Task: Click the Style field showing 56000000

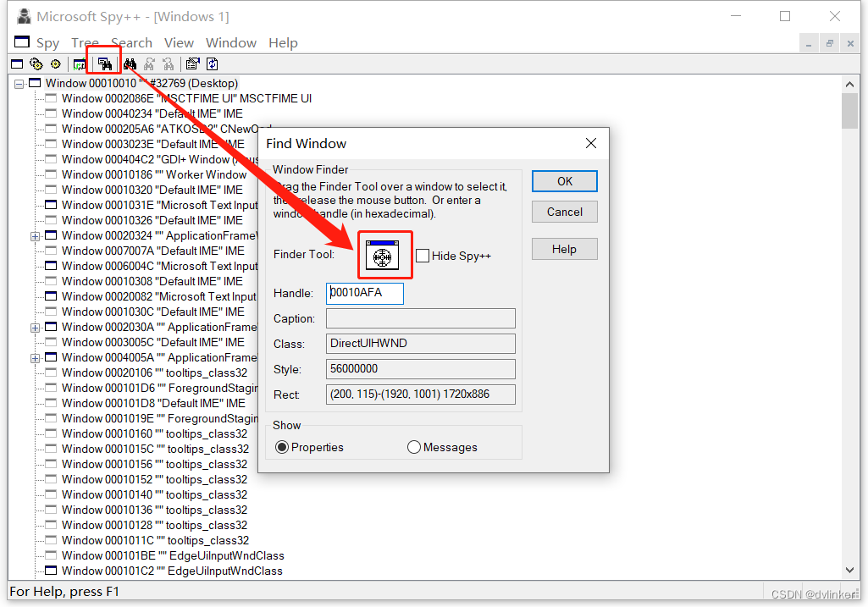Action: click(421, 369)
